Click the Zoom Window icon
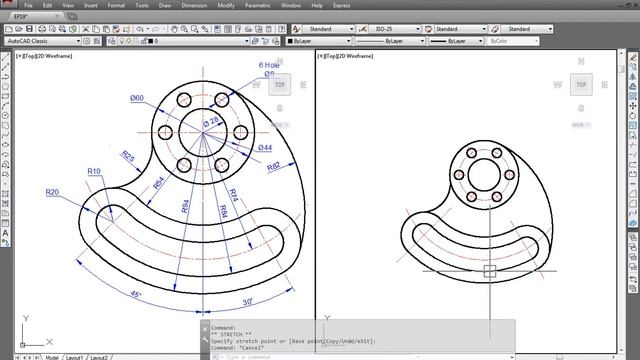Screen dimensions: 640x360 [x=195, y=29]
